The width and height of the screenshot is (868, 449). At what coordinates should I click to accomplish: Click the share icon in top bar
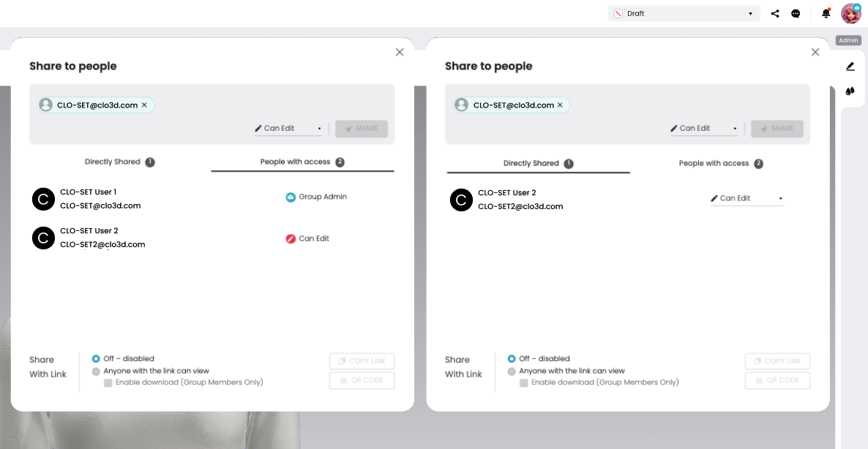(x=775, y=14)
